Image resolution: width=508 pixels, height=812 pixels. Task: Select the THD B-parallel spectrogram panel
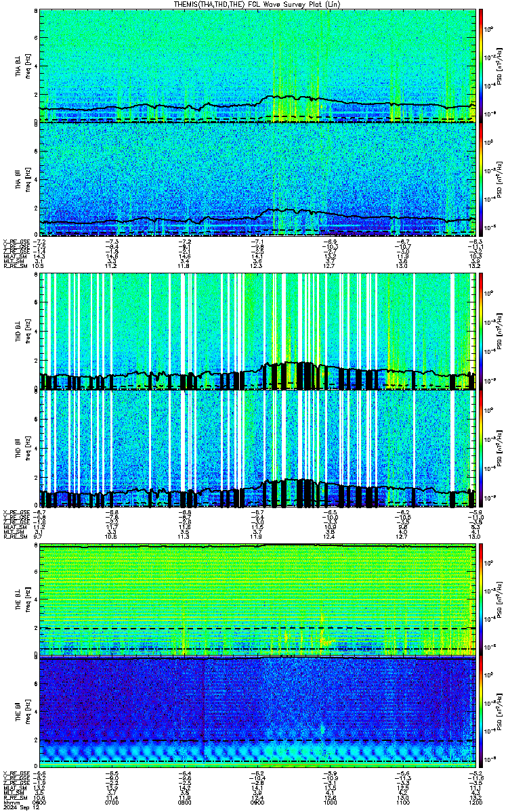(x=258, y=449)
